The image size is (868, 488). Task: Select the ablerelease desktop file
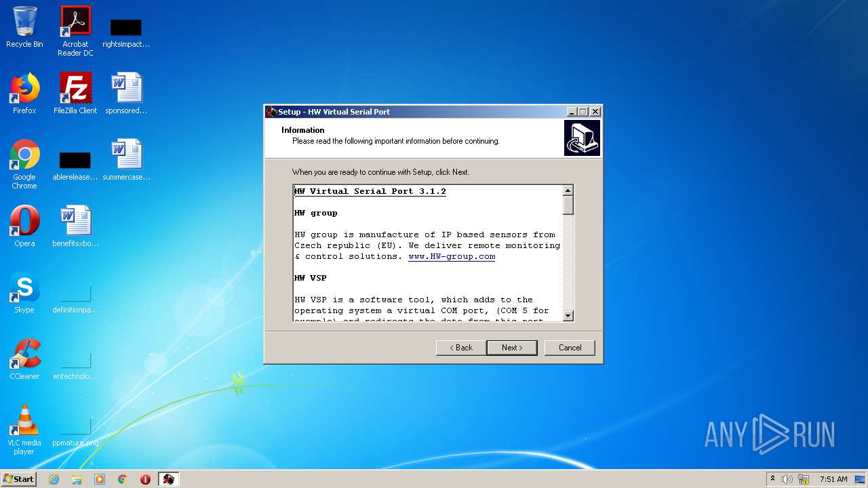(75, 166)
